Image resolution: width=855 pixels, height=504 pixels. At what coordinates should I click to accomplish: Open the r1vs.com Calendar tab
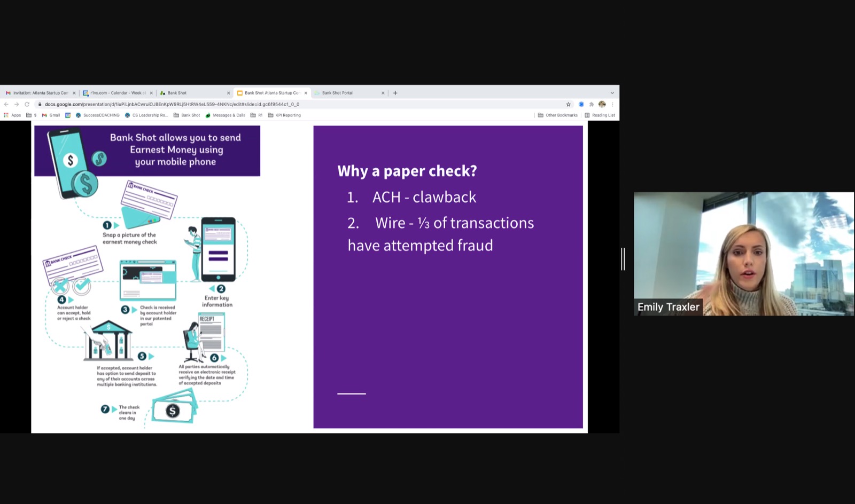(x=117, y=93)
